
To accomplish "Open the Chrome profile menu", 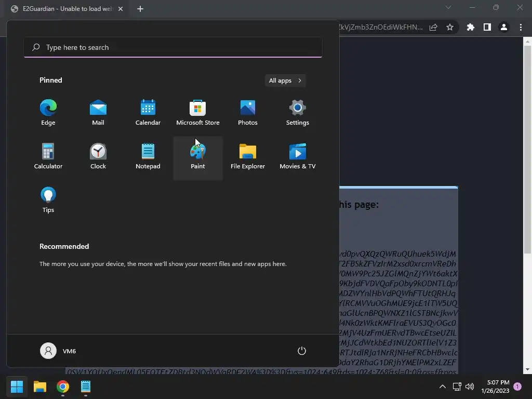I will tap(504, 28).
